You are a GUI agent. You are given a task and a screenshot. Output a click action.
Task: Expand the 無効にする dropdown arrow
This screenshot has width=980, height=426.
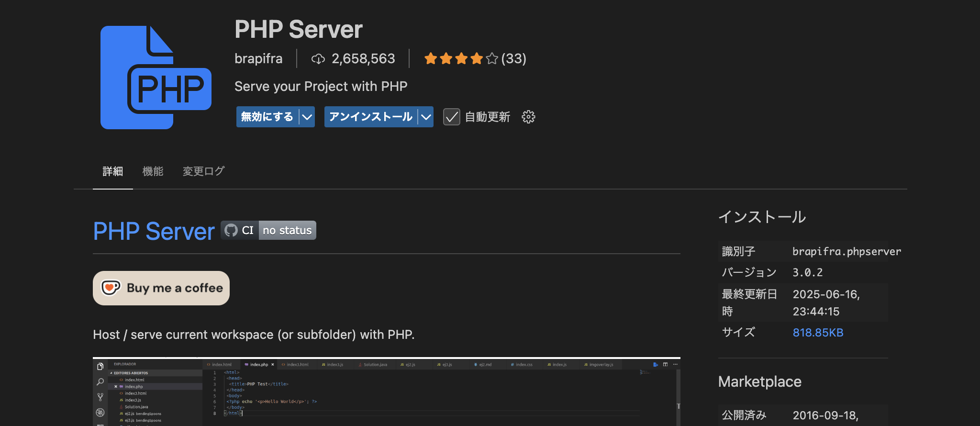307,117
